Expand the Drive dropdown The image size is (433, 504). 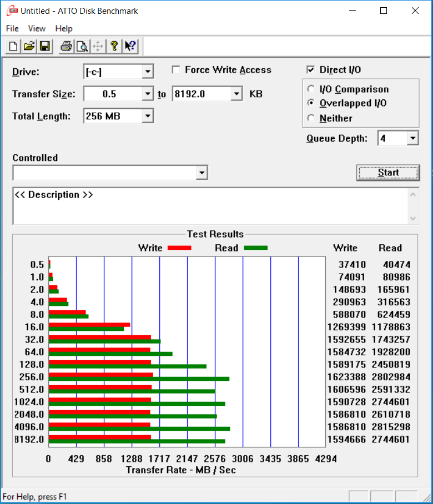[x=148, y=72]
